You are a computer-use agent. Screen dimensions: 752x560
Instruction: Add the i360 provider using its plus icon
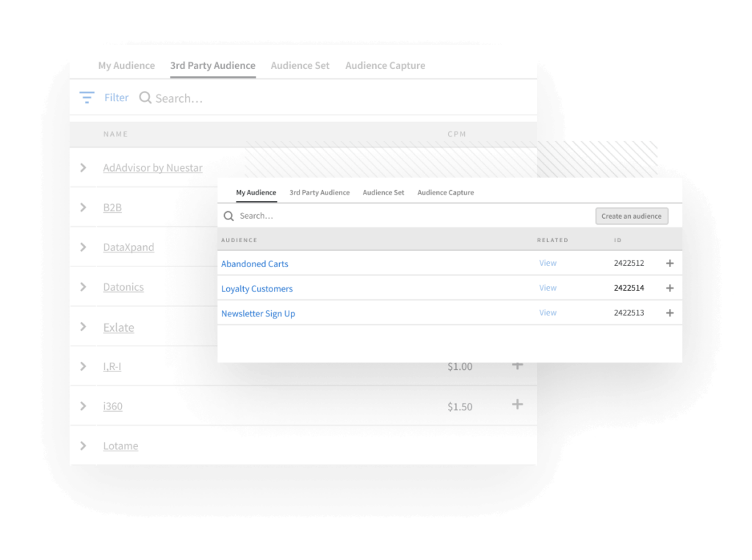pyautogui.click(x=517, y=404)
